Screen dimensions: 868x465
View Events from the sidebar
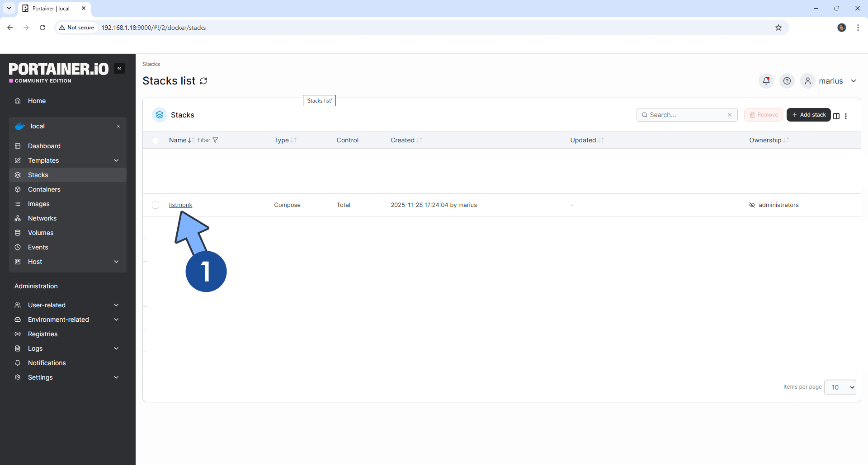pos(38,247)
